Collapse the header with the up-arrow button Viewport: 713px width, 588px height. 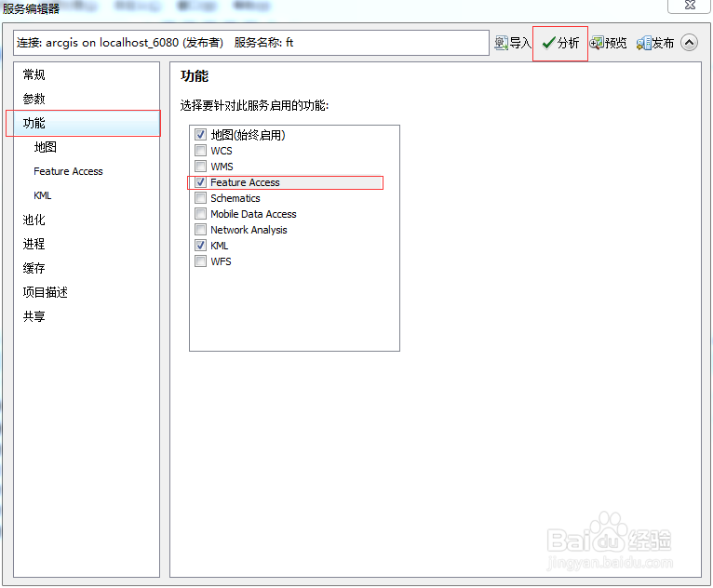[690, 43]
